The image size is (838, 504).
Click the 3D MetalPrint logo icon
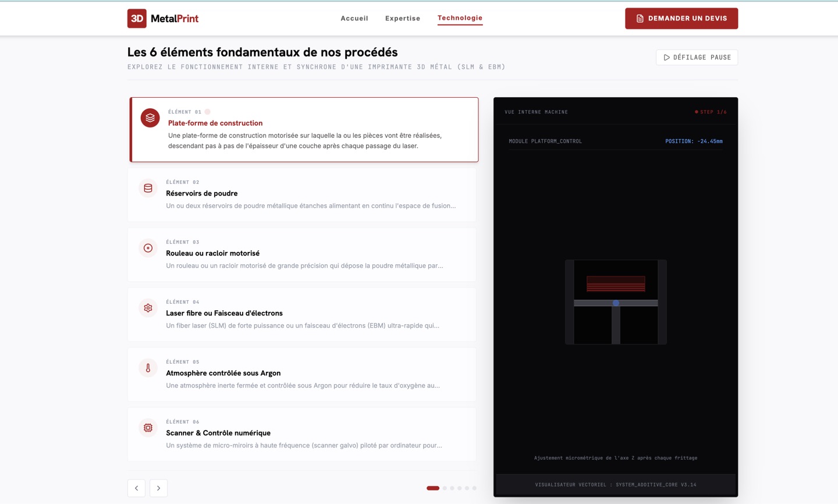pyautogui.click(x=137, y=19)
